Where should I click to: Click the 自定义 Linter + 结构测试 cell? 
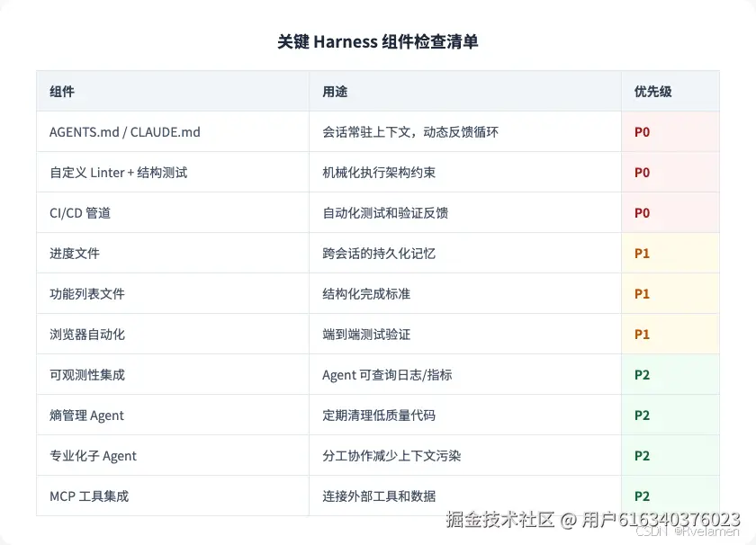pos(118,173)
